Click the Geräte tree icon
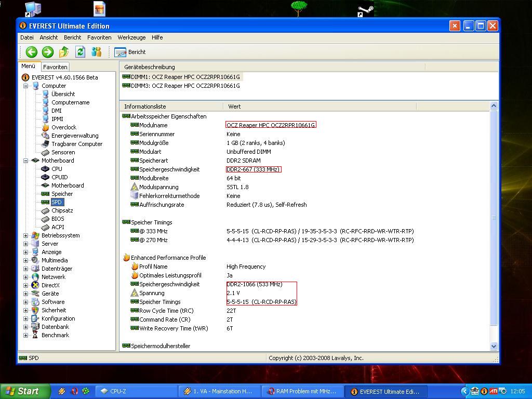532x399 pixels. pyautogui.click(x=35, y=294)
